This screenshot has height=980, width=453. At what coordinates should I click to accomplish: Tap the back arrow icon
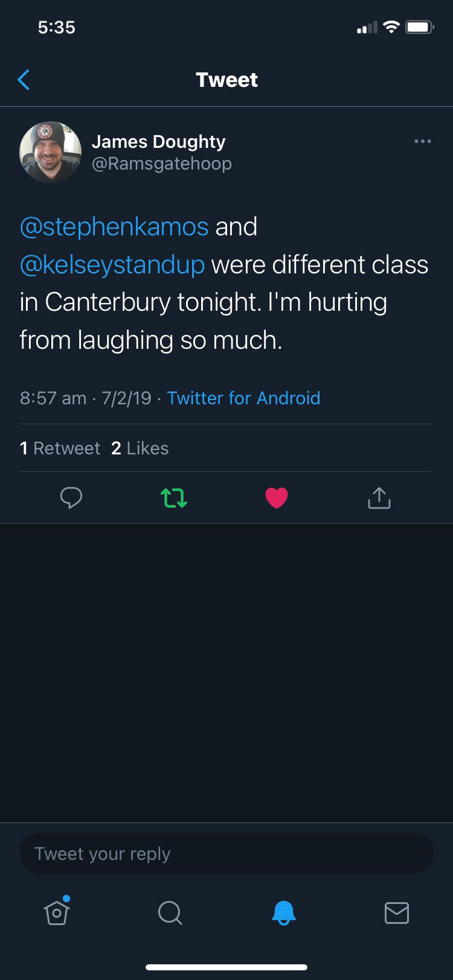click(24, 80)
